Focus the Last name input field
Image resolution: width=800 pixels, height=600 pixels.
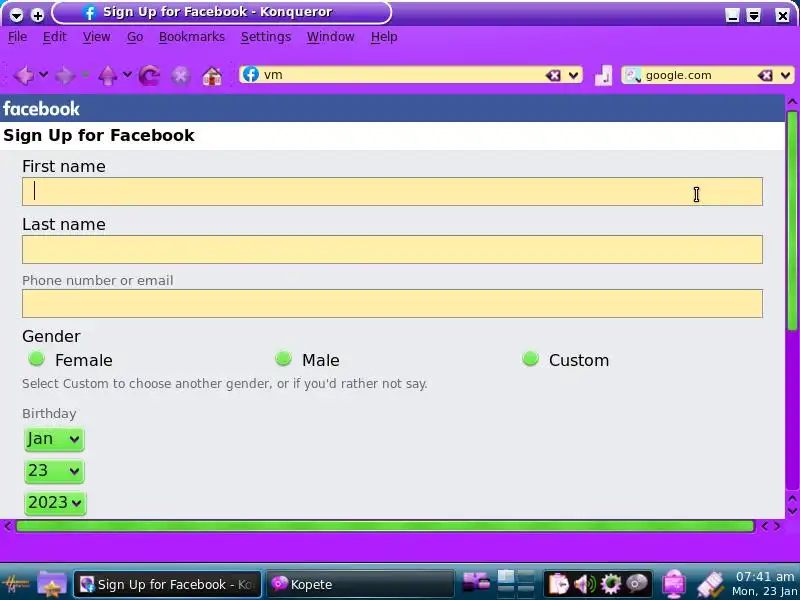tap(392, 249)
